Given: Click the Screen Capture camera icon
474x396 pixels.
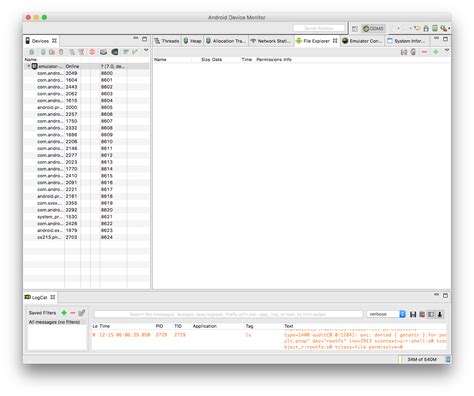Looking at the screenshot, I should pos(104,52).
